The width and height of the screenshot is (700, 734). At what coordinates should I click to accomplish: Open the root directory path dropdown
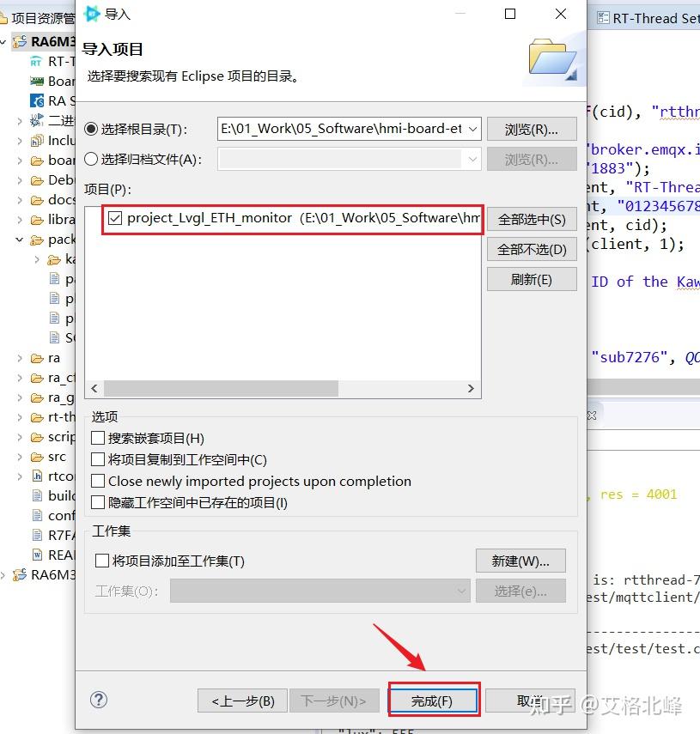473,129
